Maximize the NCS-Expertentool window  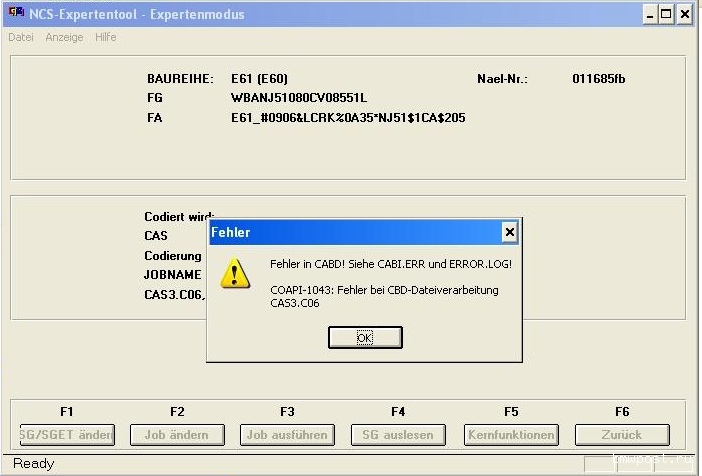[666, 14]
